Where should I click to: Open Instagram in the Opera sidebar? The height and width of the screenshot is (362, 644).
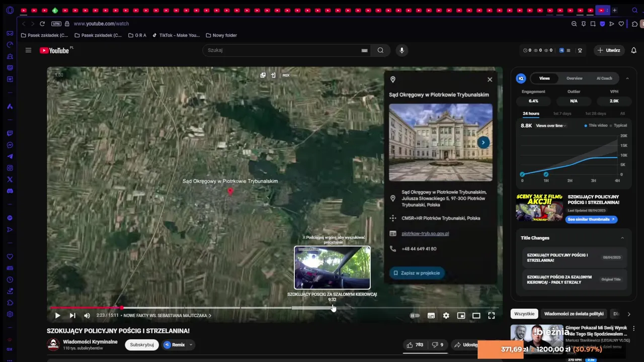point(10,168)
